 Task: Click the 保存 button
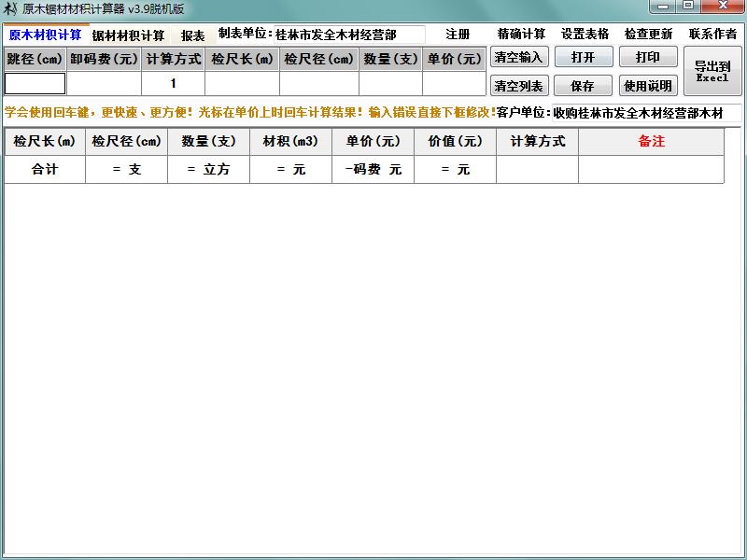(x=583, y=86)
